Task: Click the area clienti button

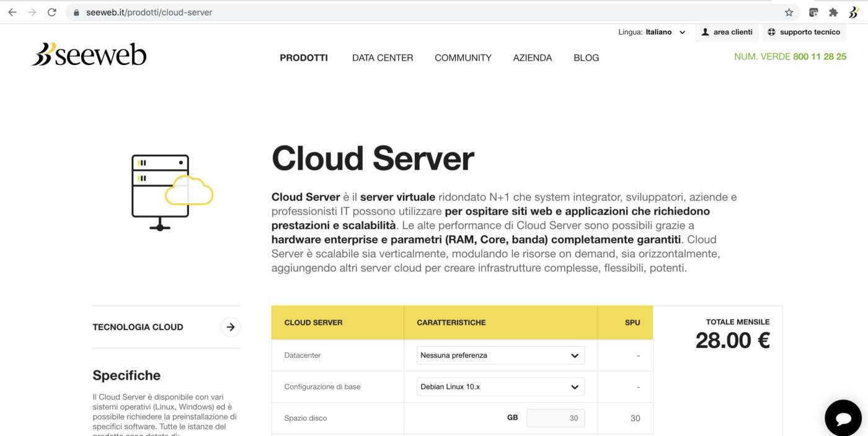Action: (727, 32)
